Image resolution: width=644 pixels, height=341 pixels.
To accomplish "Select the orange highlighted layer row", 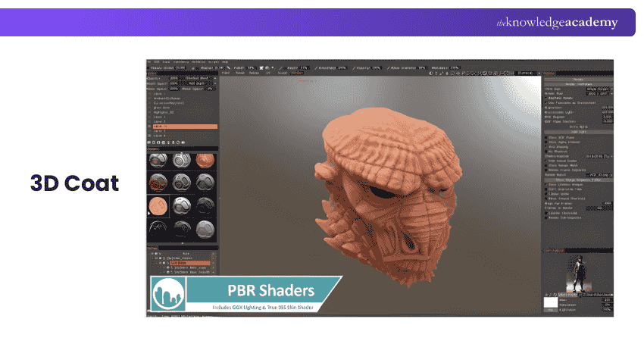I will (x=185, y=127).
